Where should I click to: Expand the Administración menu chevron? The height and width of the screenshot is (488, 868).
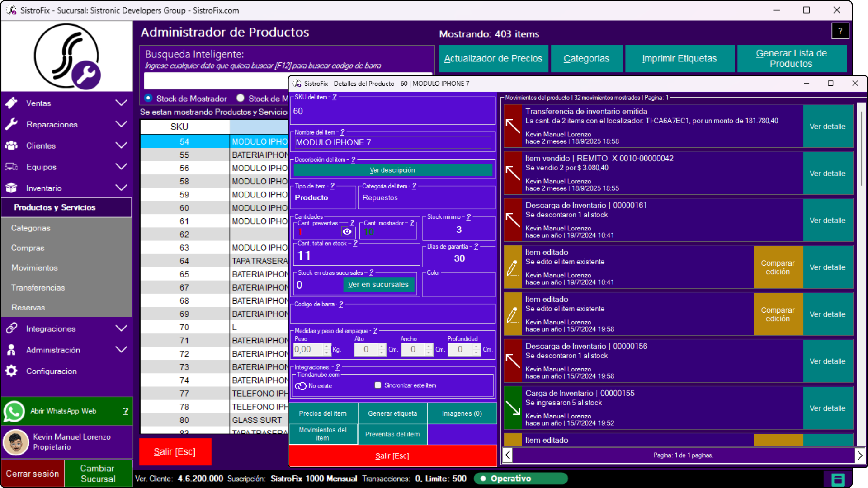click(121, 350)
